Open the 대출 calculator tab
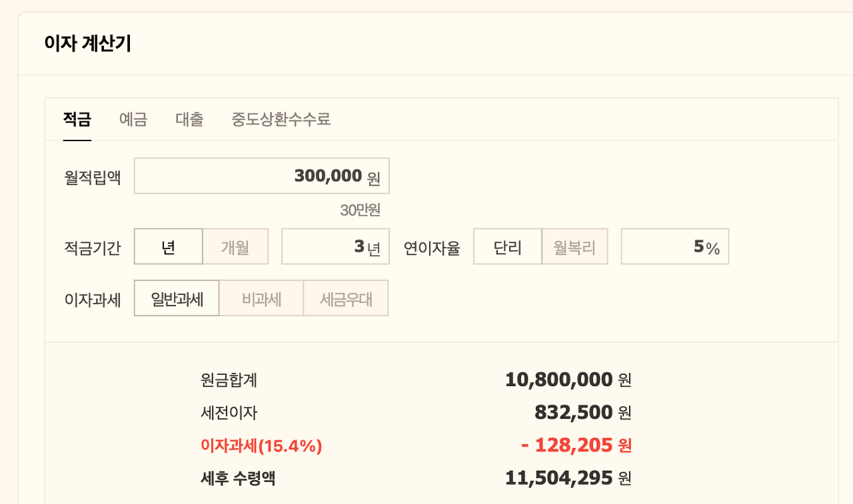Image resolution: width=853 pixels, height=504 pixels. [189, 120]
